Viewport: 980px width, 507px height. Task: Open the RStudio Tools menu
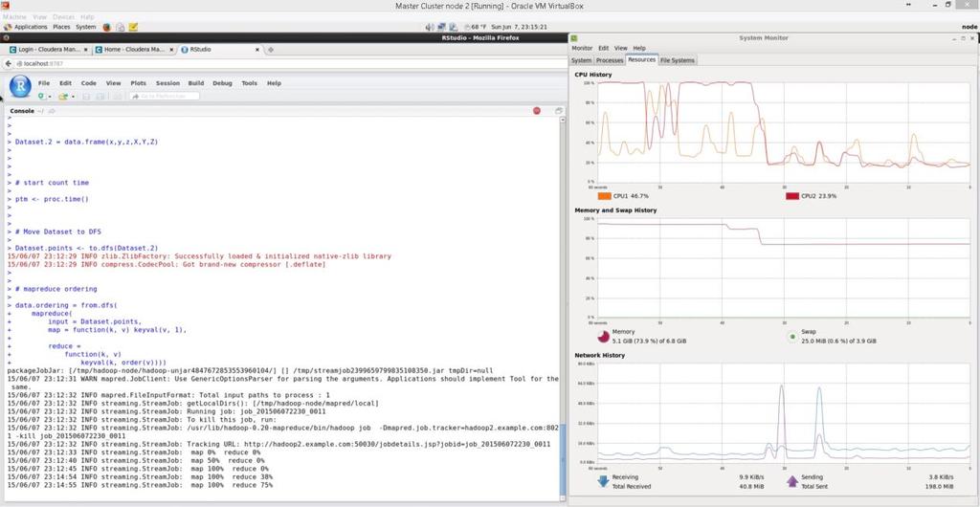point(250,83)
